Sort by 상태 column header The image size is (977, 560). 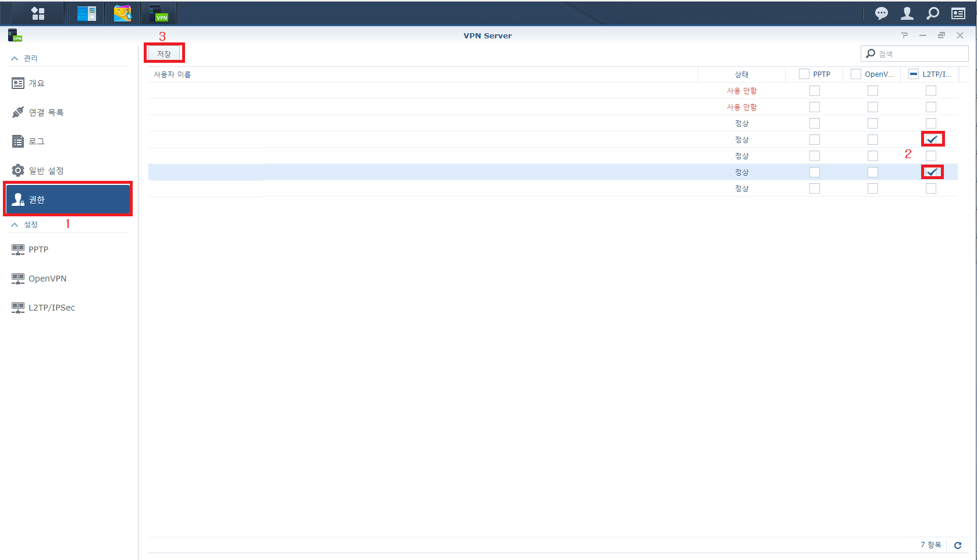741,74
